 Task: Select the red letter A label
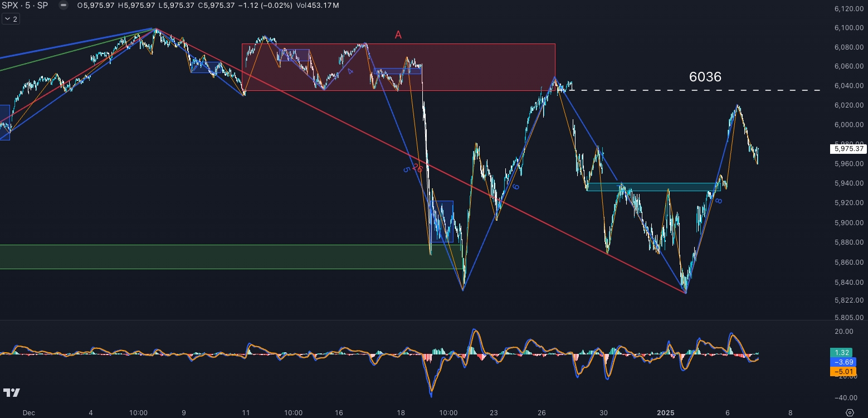[398, 35]
